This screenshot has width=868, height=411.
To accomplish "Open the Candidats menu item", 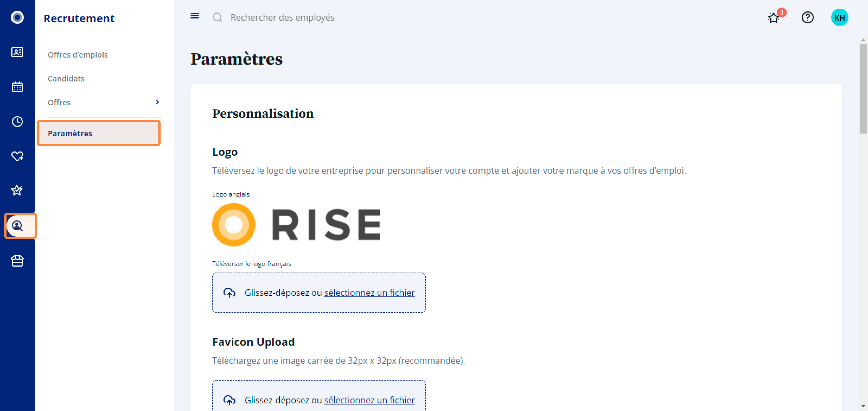I will [x=66, y=78].
